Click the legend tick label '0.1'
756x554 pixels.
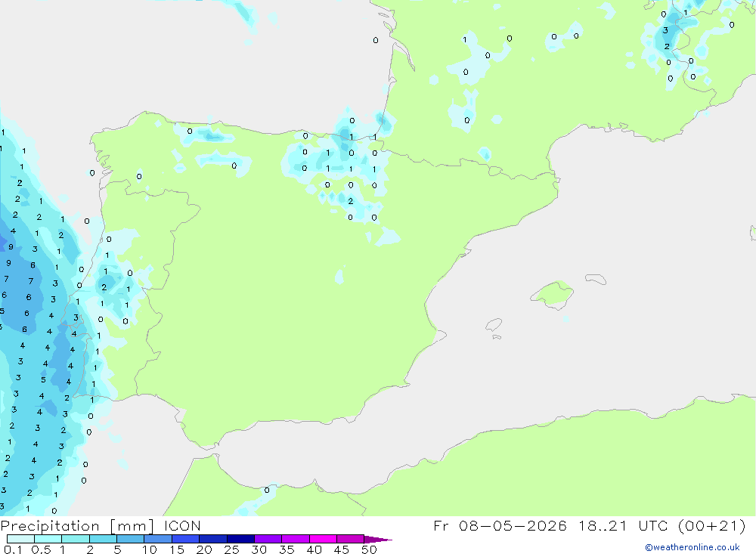13,549
